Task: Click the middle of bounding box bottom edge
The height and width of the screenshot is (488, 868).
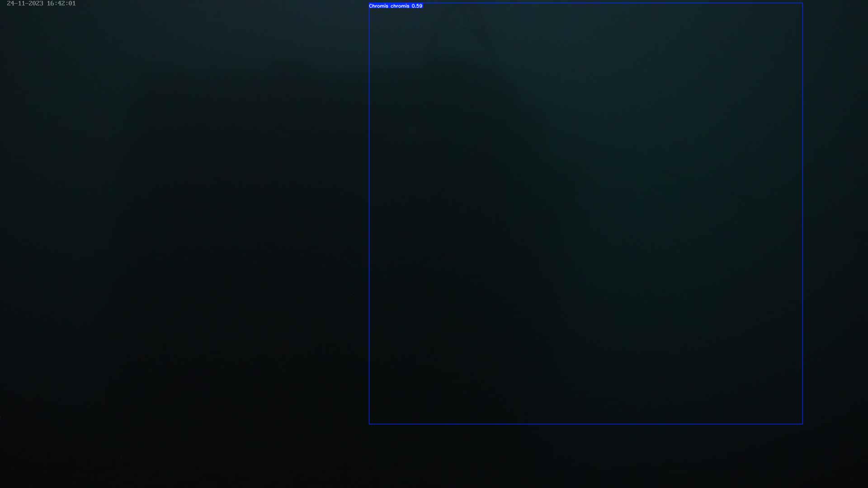Action: (586, 424)
